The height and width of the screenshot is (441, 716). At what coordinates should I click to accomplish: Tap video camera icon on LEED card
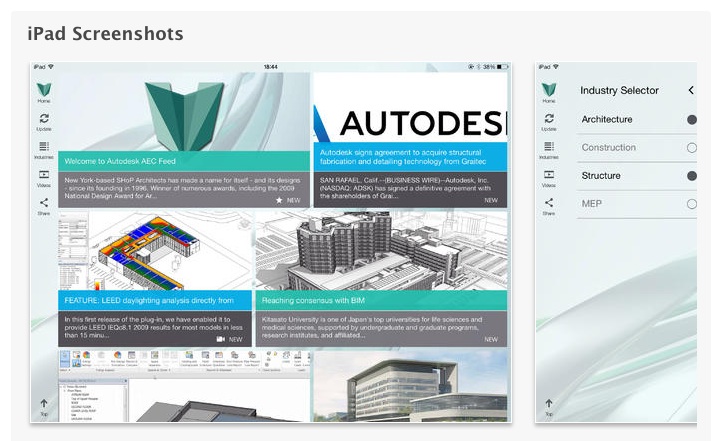pyautogui.click(x=221, y=339)
